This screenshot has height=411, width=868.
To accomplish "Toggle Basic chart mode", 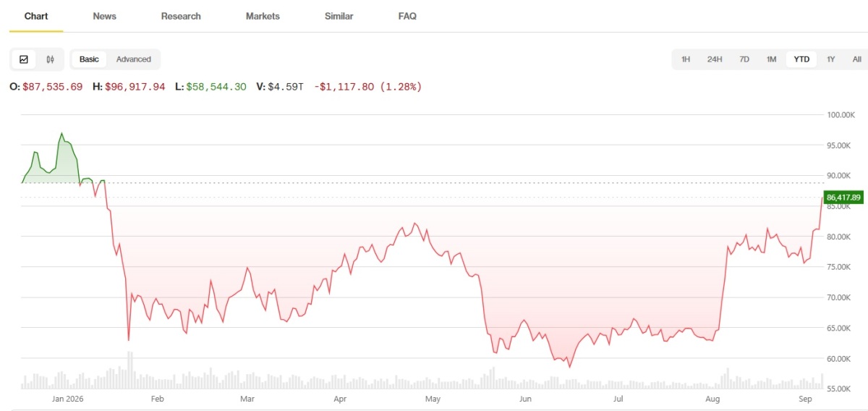I will coord(89,59).
